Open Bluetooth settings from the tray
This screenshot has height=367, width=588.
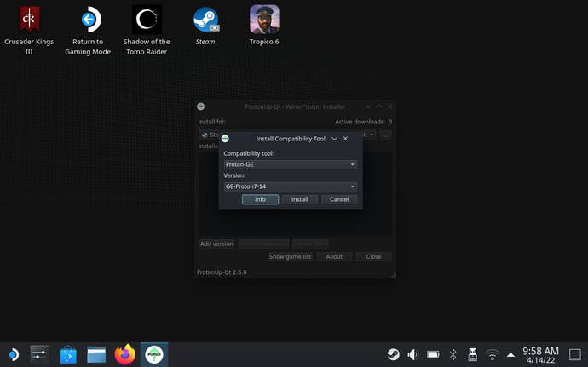(453, 354)
